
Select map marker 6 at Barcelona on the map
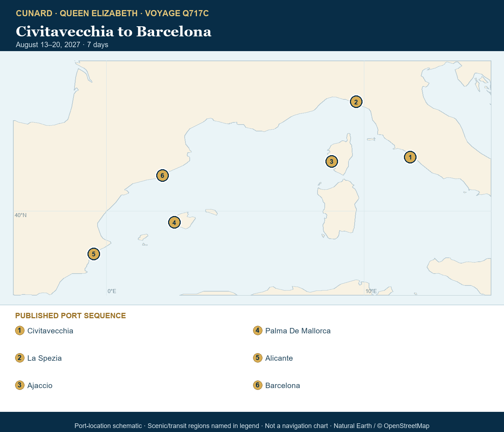[x=162, y=176]
